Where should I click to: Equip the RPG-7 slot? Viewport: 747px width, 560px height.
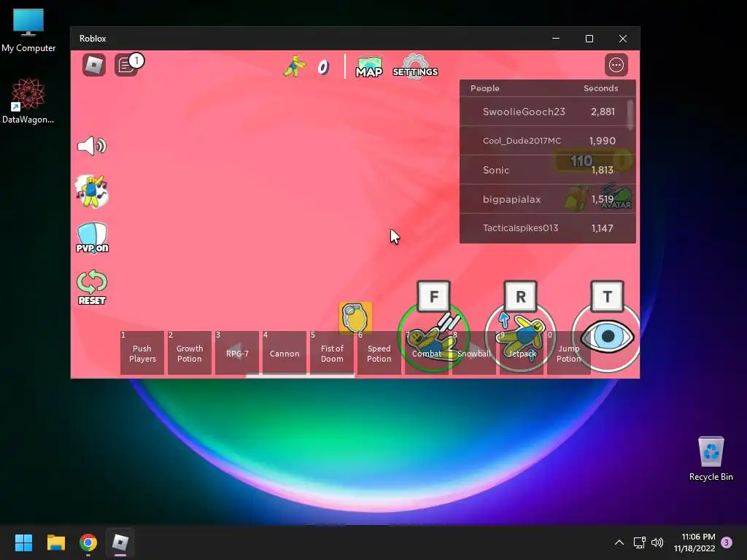[237, 353]
